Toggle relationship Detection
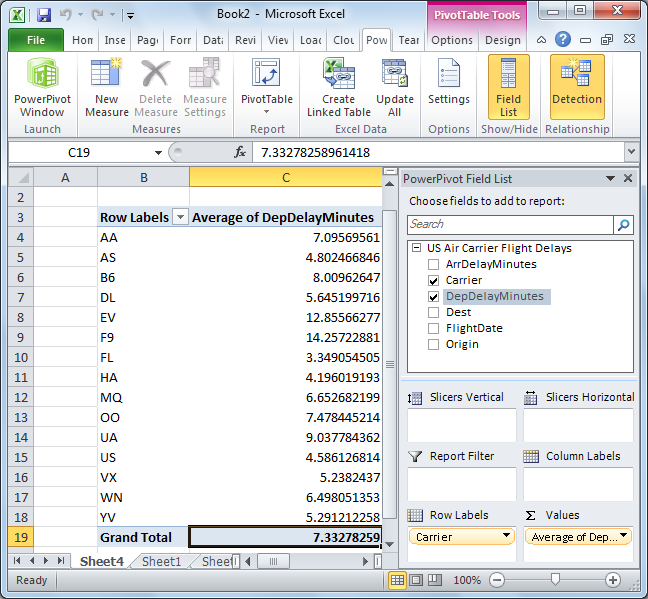 click(x=577, y=87)
